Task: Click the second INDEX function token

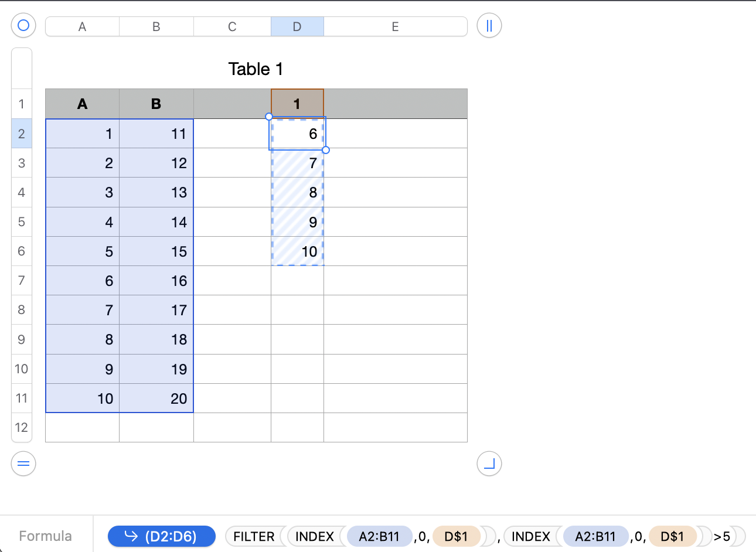Action: point(530,536)
